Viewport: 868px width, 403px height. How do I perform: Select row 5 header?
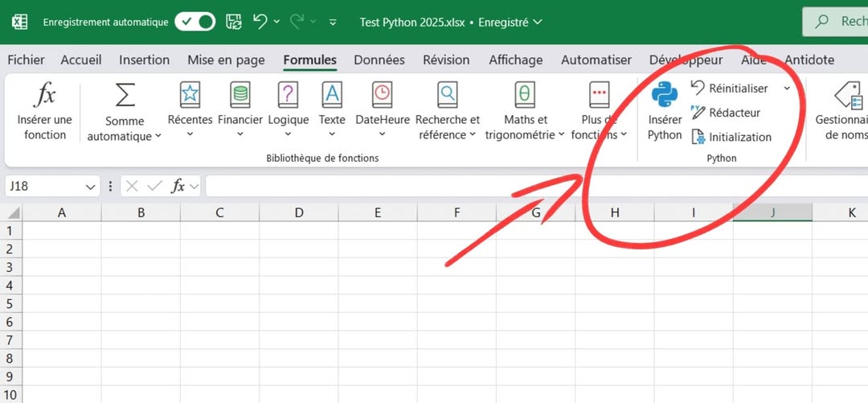[x=11, y=303]
